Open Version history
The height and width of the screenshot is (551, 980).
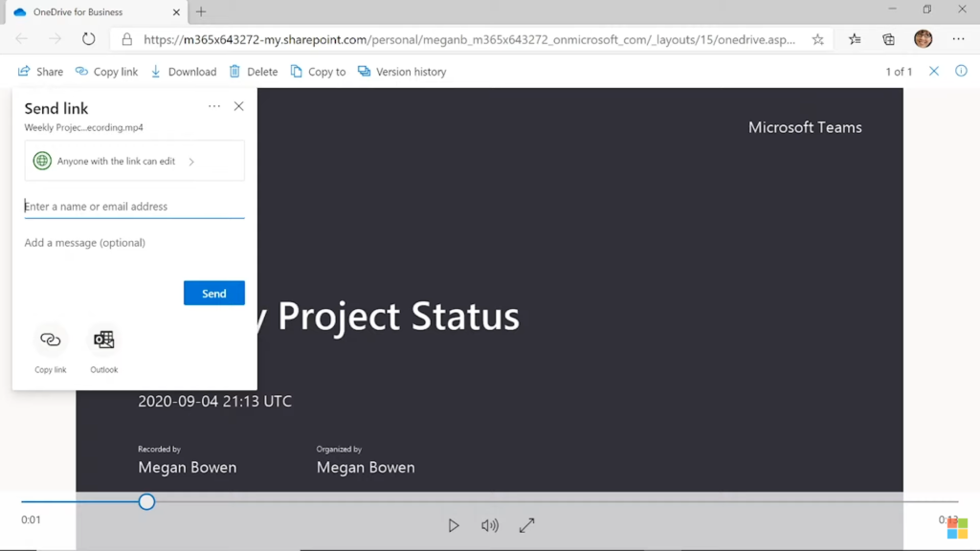coord(402,72)
